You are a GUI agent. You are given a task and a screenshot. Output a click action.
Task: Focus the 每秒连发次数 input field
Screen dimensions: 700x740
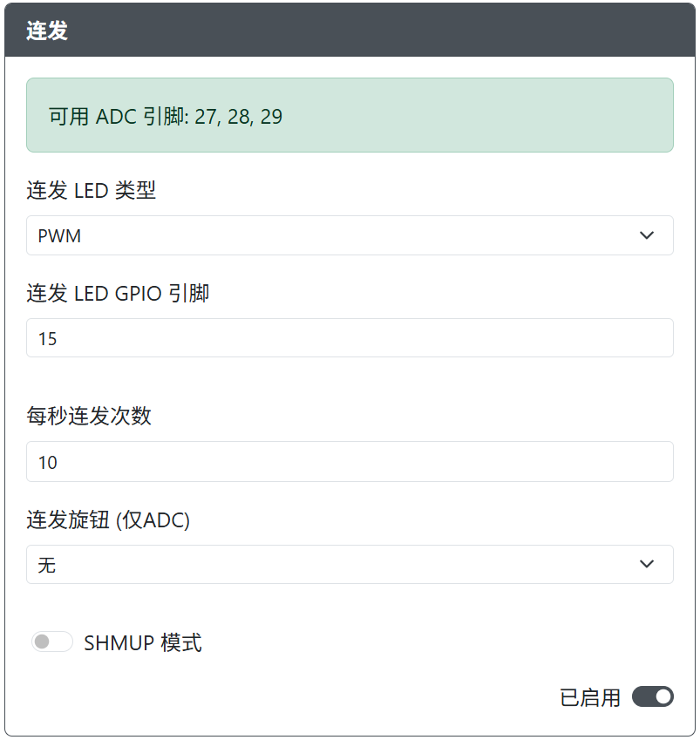pos(349,462)
